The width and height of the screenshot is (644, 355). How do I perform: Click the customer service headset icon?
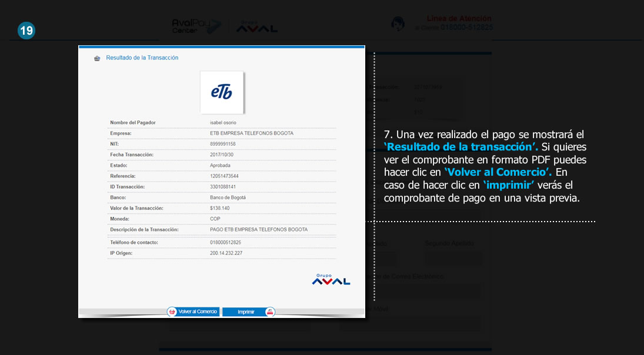pyautogui.click(x=398, y=24)
